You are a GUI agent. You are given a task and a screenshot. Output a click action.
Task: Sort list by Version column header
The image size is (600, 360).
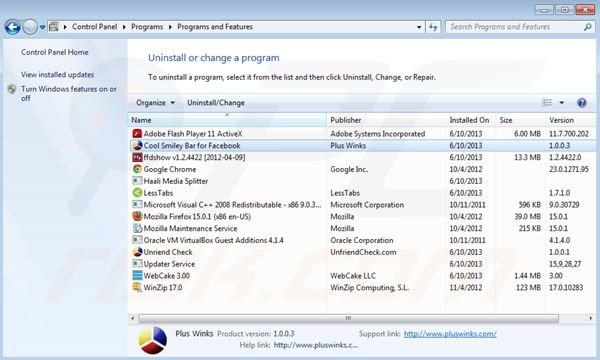pos(571,120)
